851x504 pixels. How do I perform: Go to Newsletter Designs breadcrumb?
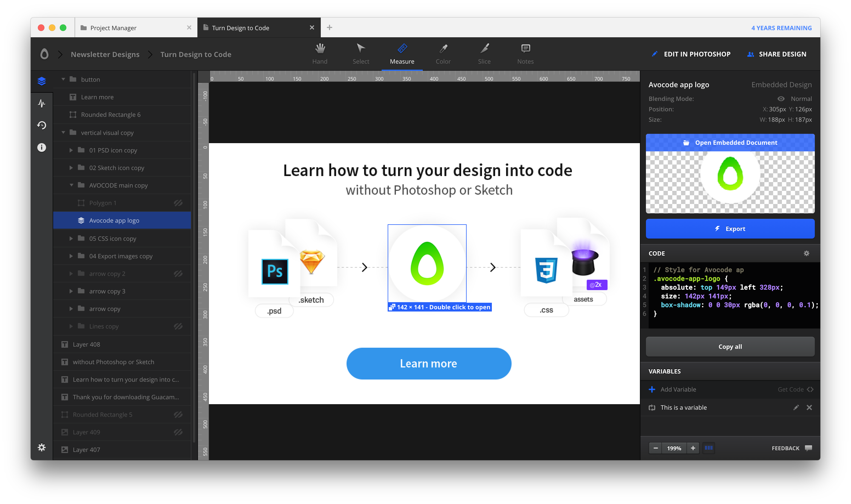pos(105,54)
